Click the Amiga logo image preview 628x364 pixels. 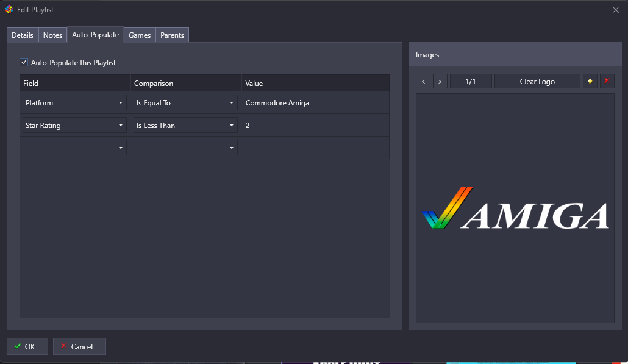click(515, 209)
